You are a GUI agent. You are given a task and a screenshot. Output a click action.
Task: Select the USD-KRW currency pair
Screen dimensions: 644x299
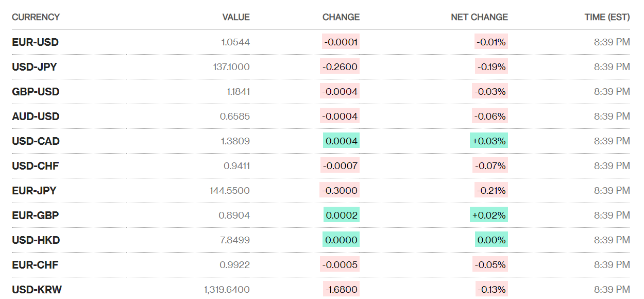[x=37, y=290]
